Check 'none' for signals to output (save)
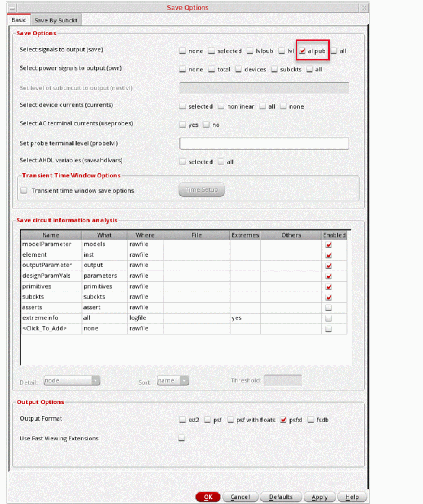Screen dimensions: 423x504 coord(183,51)
